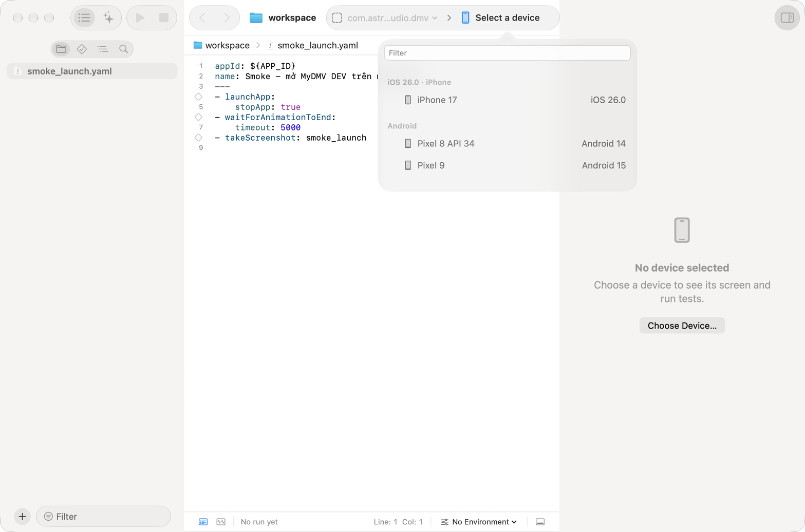Run waitForAnimationToEnd via its gutter diamond
This screenshot has height=532, width=805.
[198, 117]
